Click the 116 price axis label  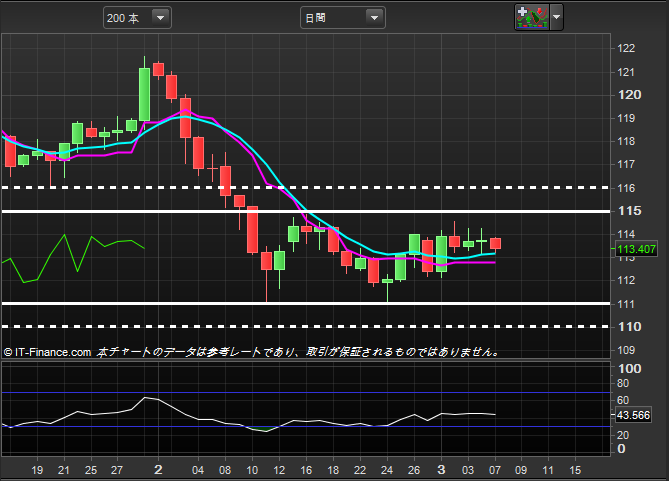[x=626, y=188]
